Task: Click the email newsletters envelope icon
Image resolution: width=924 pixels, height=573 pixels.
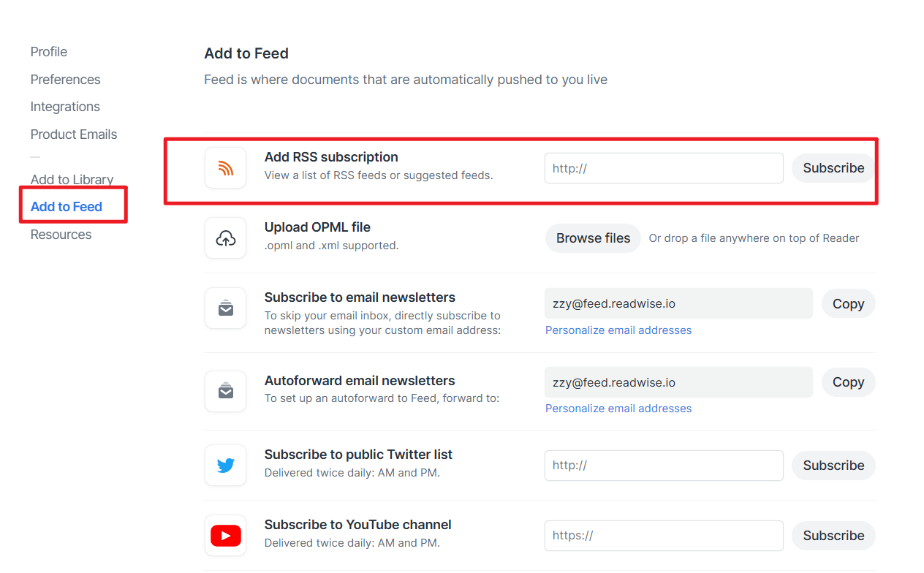Action: point(226,308)
